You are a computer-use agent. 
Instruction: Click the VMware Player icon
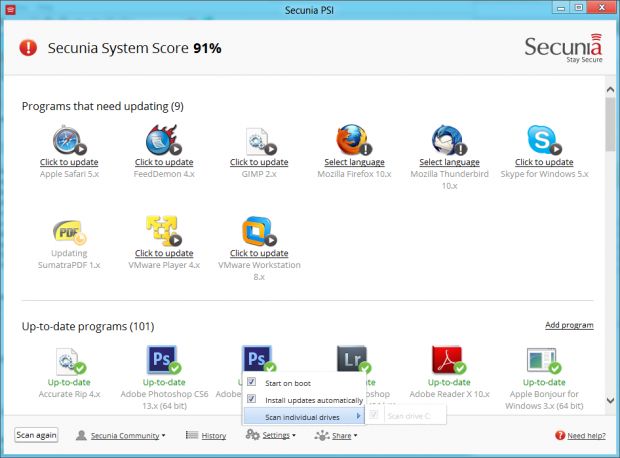click(x=164, y=231)
